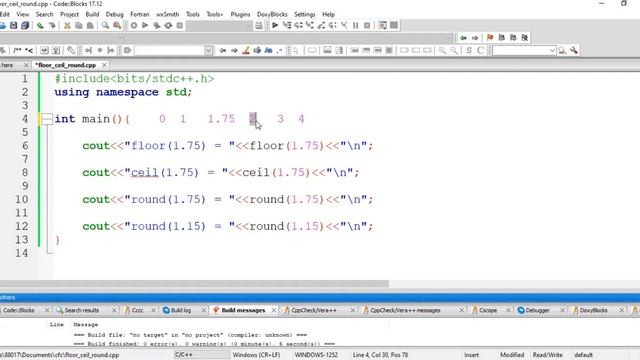Click the Zoom in magnifier icon

[x=442, y=50]
